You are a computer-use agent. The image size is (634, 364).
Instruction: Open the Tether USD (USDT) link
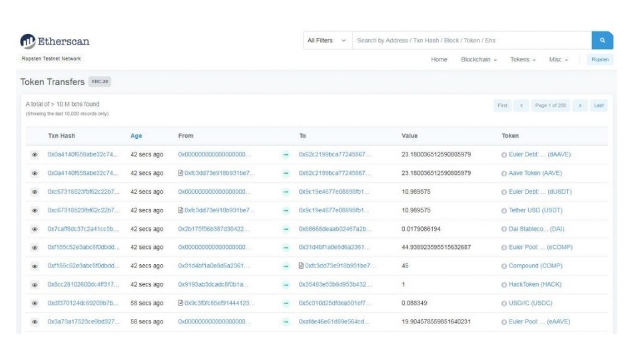(535, 210)
